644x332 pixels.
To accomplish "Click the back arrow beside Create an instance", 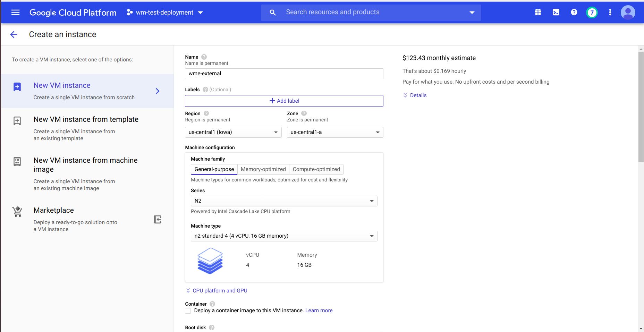I will [14, 34].
